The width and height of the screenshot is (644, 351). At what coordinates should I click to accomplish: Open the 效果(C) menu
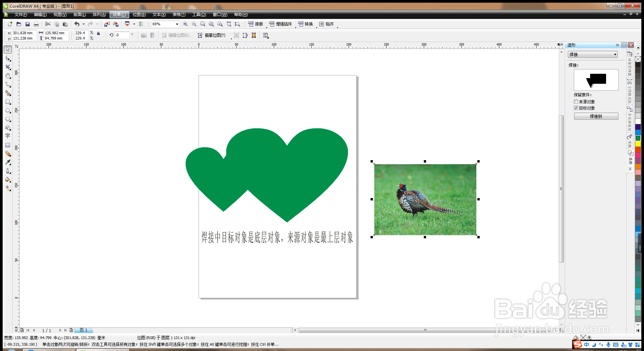coord(119,15)
